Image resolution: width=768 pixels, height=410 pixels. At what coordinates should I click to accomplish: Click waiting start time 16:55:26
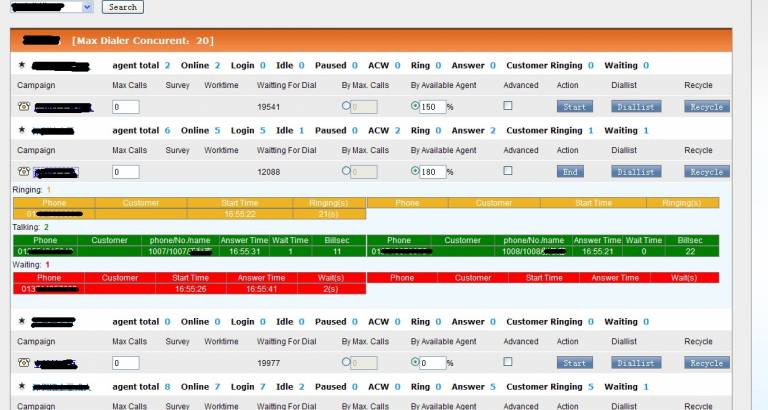[191, 289]
